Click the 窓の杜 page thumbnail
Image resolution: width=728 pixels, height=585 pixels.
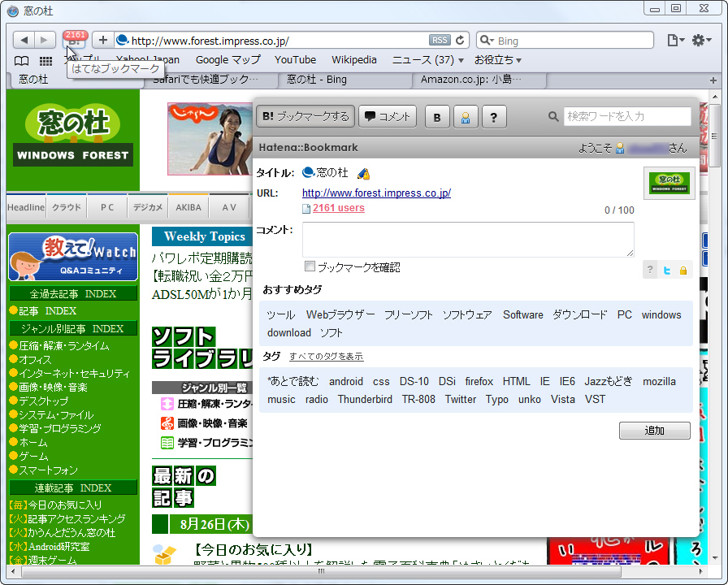tap(669, 184)
